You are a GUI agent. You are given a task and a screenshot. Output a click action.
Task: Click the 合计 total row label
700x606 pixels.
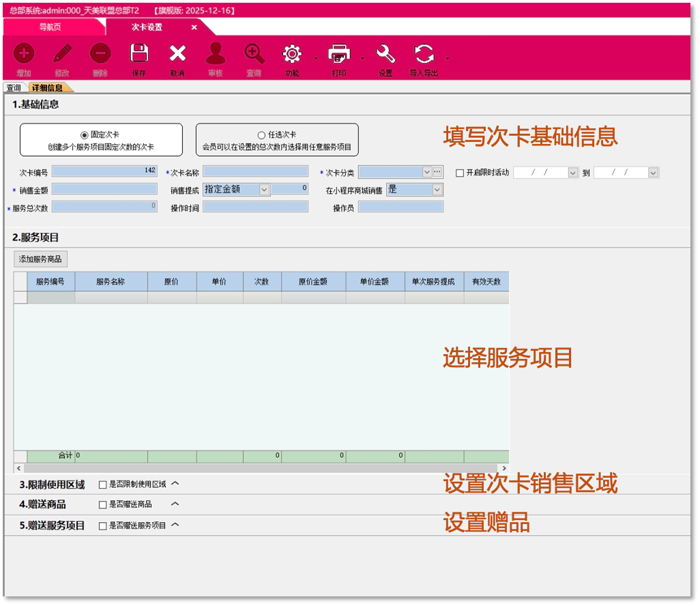pyautogui.click(x=65, y=455)
